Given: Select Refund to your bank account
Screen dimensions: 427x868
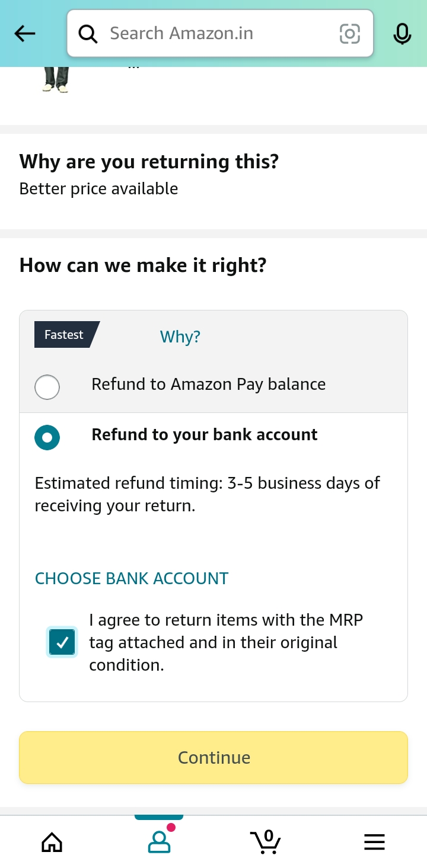Looking at the screenshot, I should click(47, 438).
